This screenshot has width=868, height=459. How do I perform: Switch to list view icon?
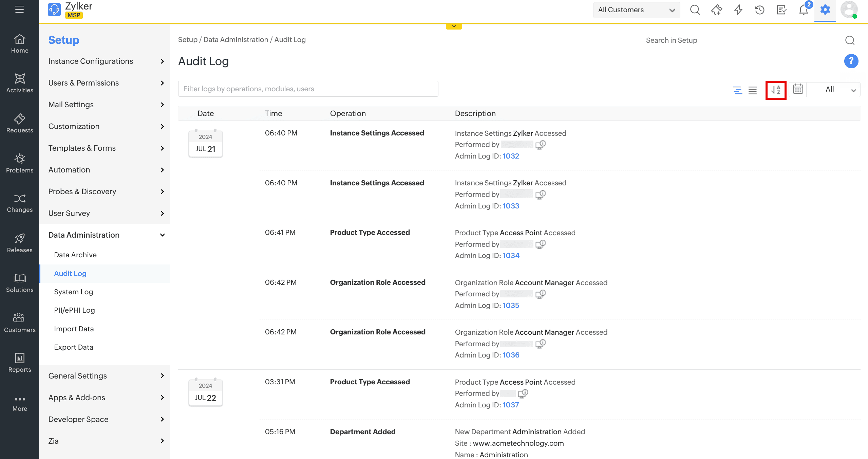pos(752,90)
